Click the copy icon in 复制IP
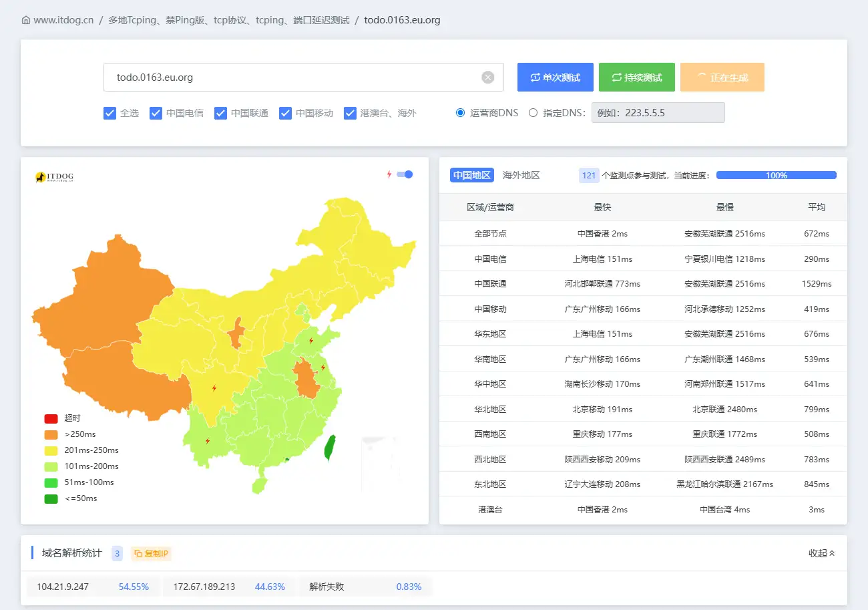Screen dimensions: 868x610 [x=138, y=553]
